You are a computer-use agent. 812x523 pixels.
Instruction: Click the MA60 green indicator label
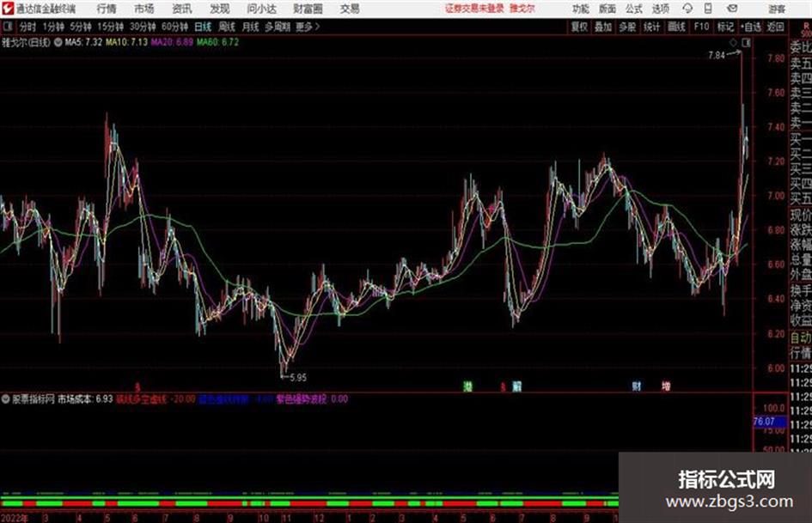click(x=217, y=42)
